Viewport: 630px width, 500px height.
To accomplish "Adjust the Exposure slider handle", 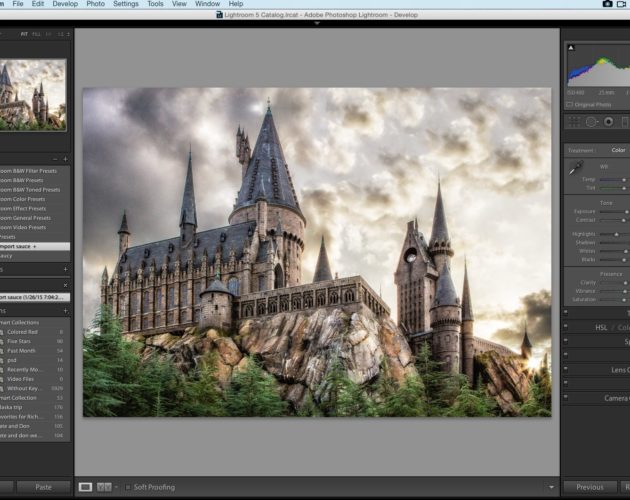I will pyautogui.click(x=626, y=211).
